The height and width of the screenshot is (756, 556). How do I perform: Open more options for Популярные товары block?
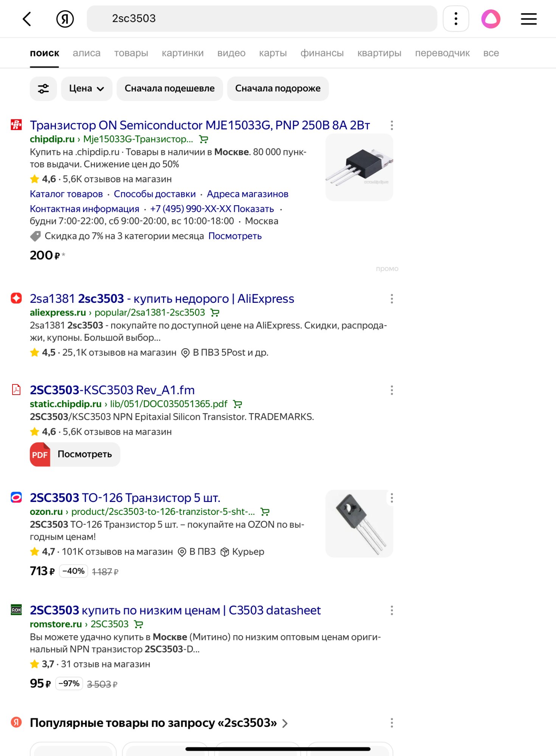(392, 723)
